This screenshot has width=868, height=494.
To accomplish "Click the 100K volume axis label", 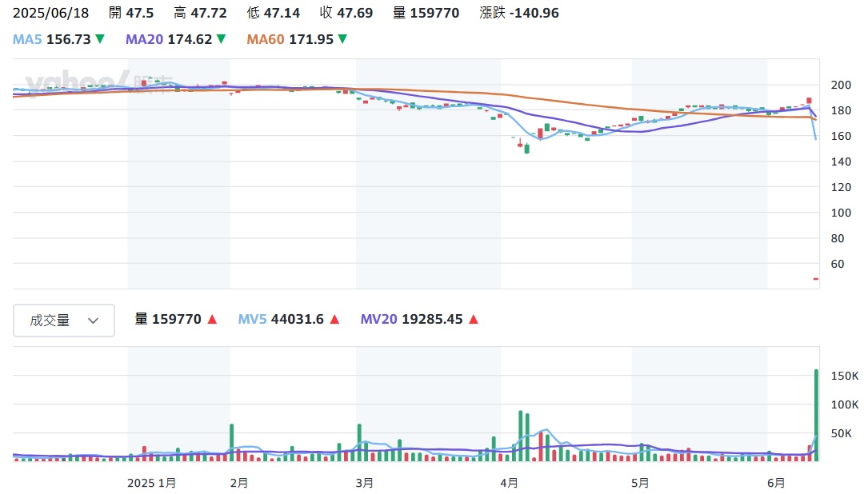I will coord(845,405).
